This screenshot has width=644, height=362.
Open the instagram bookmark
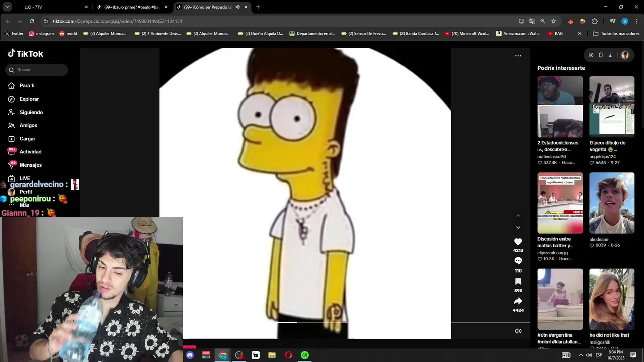tap(41, 34)
